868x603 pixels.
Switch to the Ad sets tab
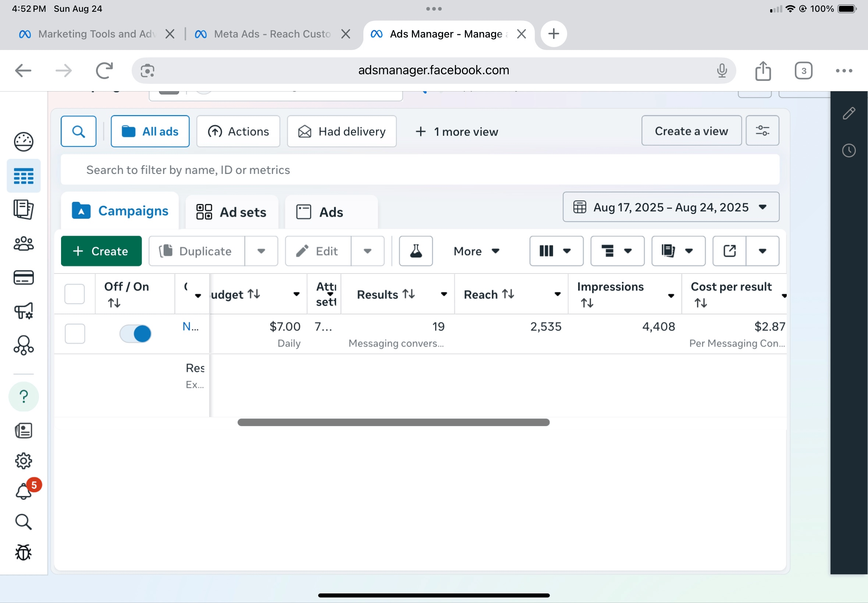pos(232,212)
